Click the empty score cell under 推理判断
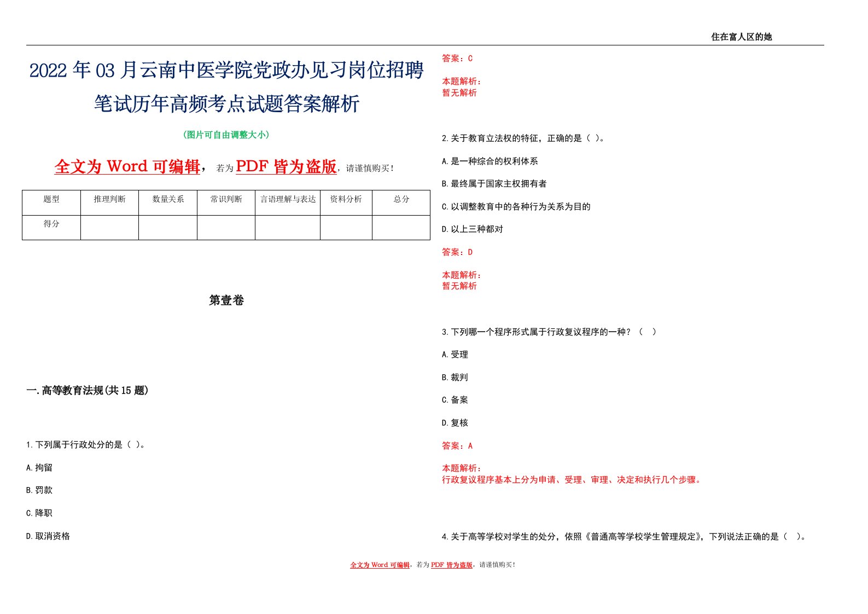Viewport: 868px width, 614px height. pos(109,228)
